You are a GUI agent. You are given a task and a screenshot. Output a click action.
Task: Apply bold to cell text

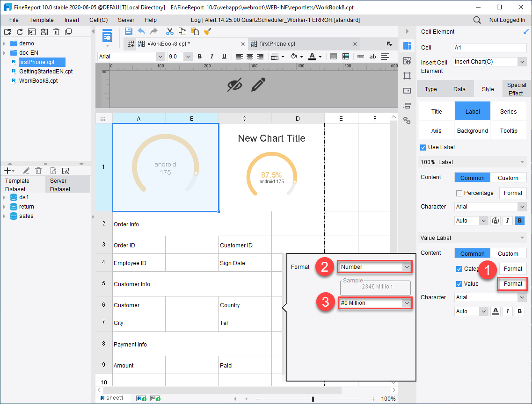199,57
